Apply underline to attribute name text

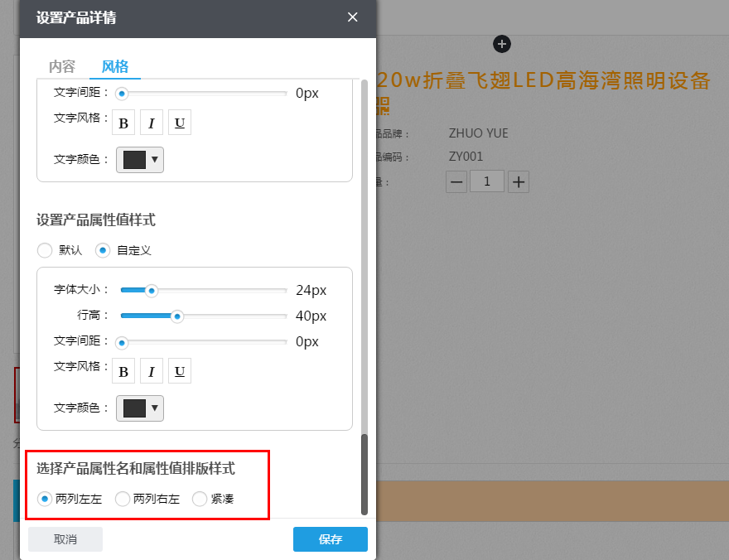179,122
